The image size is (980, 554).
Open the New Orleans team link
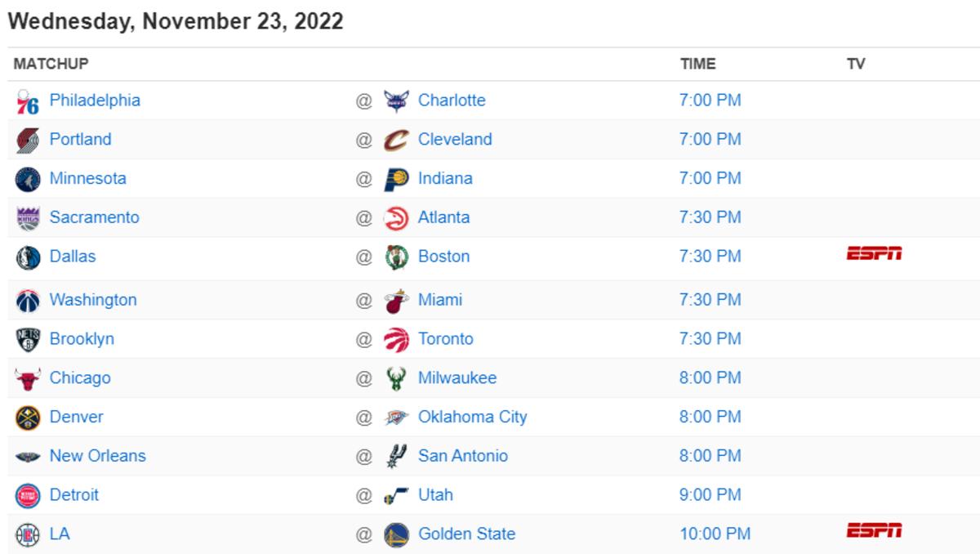(x=97, y=456)
